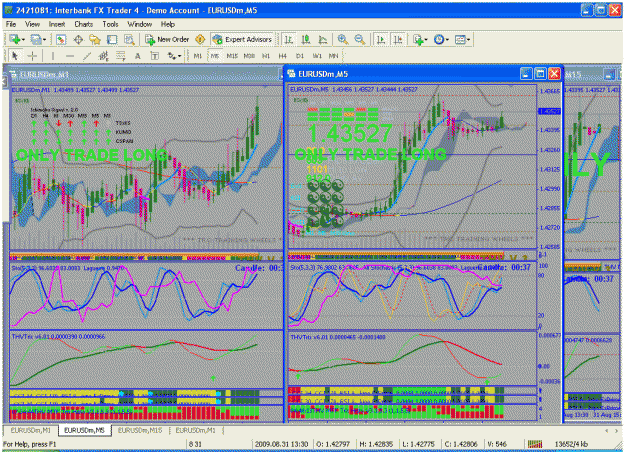Toggle chart shift from right border
This screenshot has height=452, width=625.
(398, 39)
